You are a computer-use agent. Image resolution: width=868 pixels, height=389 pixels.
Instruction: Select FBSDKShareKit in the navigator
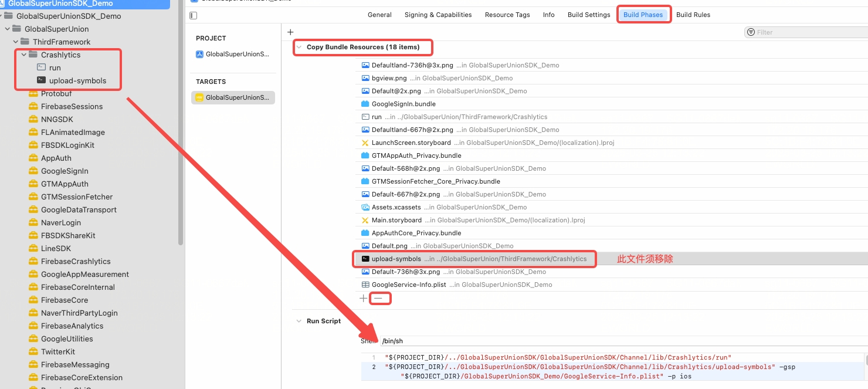click(68, 235)
